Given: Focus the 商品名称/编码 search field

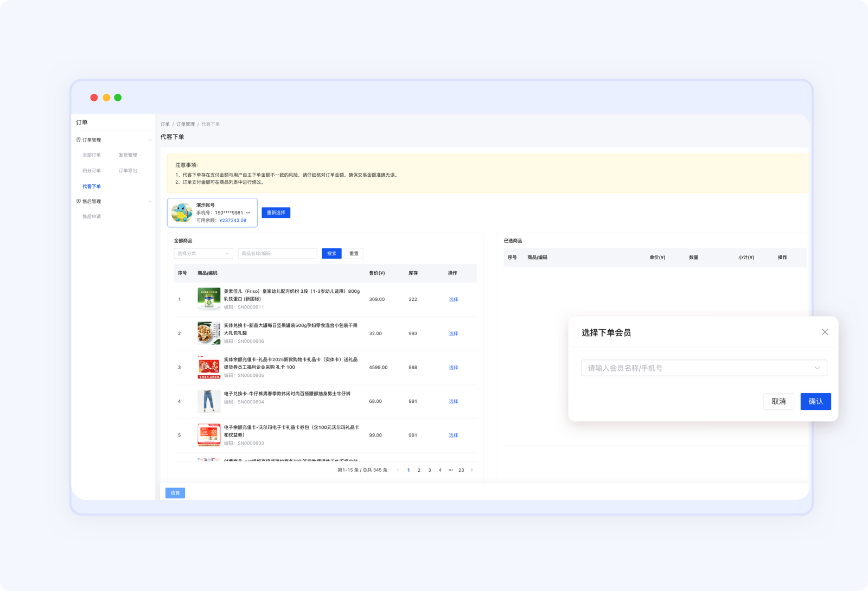Looking at the screenshot, I should 277,253.
